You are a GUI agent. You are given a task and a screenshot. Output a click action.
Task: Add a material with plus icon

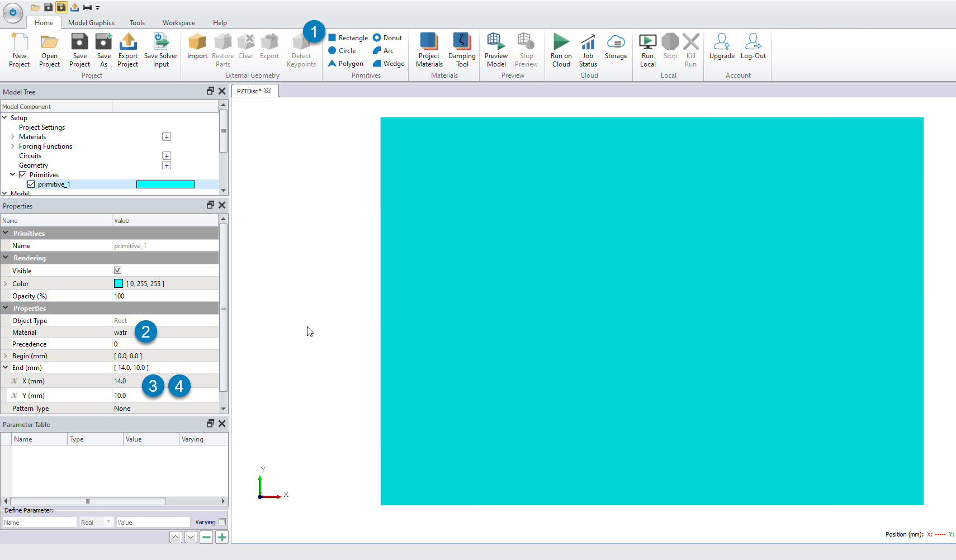click(x=167, y=137)
